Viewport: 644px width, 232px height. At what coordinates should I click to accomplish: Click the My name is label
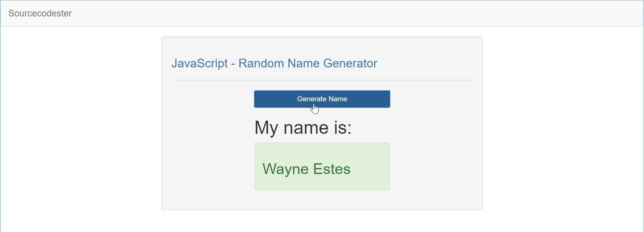pyautogui.click(x=303, y=127)
